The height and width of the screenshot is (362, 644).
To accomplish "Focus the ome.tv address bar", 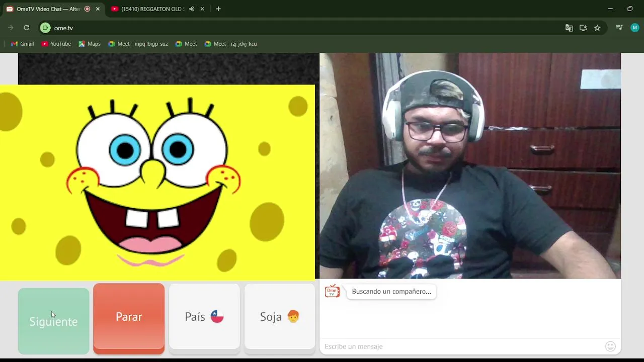I will pyautogui.click(x=302, y=28).
